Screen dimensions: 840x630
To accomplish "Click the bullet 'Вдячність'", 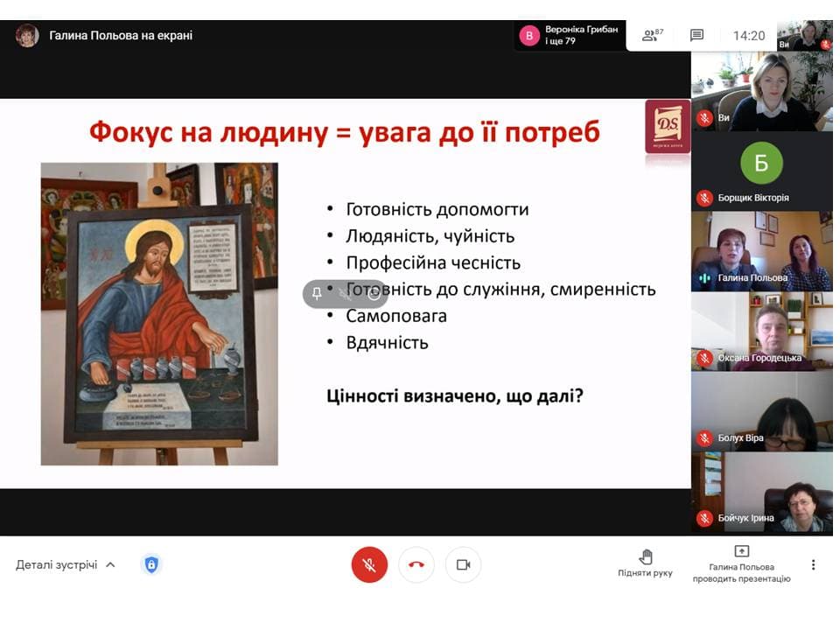I will click(387, 343).
